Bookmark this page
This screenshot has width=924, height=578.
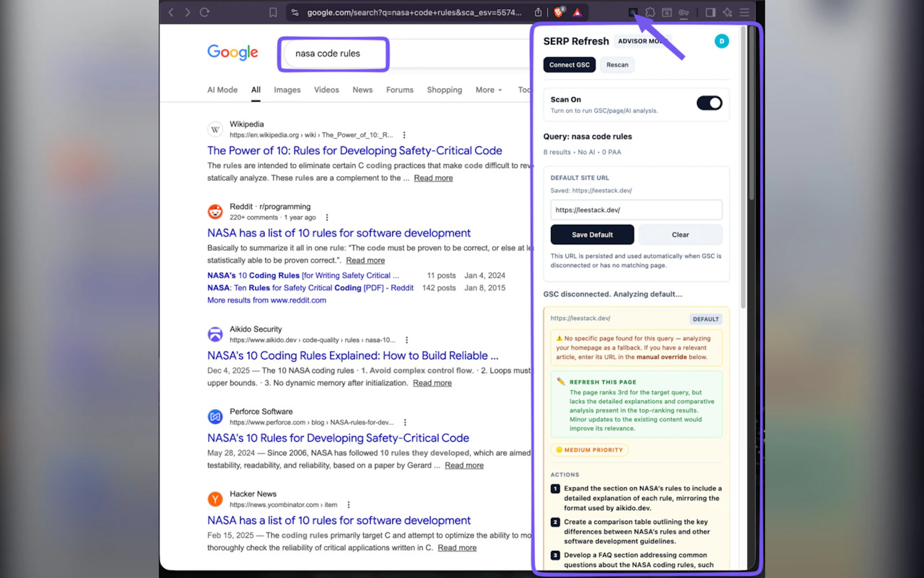[x=273, y=12]
